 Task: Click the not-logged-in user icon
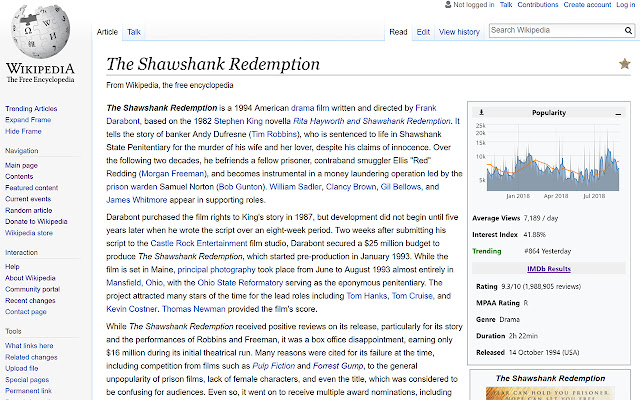(x=447, y=5)
